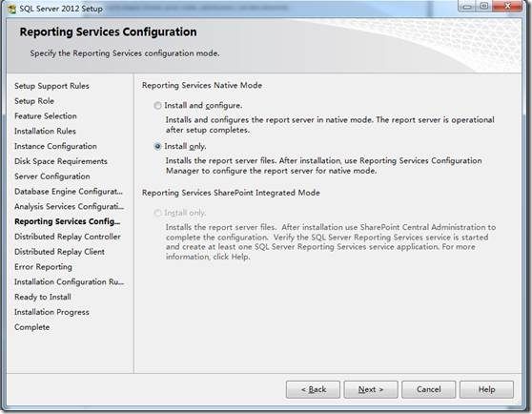Click the Reporting Services Native Mode heading
The width and height of the screenshot is (532, 414).
click(x=202, y=85)
